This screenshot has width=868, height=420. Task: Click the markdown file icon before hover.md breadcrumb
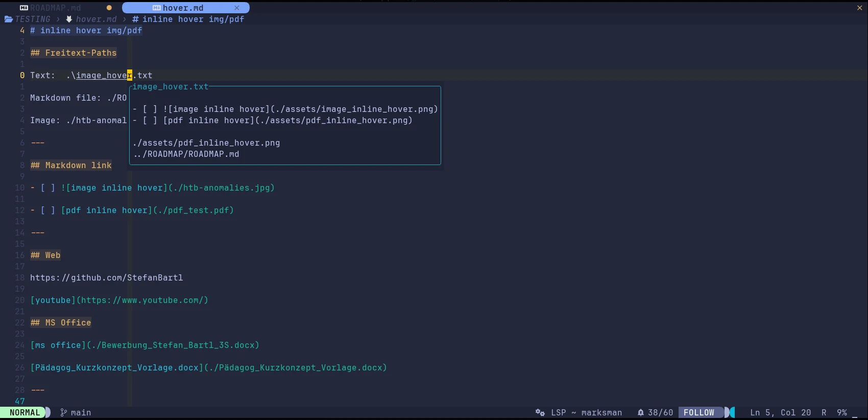69,19
